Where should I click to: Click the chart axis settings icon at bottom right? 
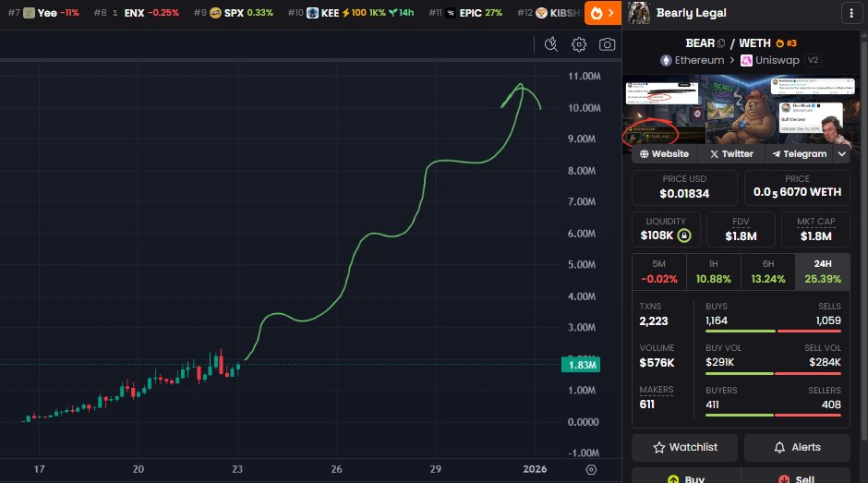tap(591, 470)
